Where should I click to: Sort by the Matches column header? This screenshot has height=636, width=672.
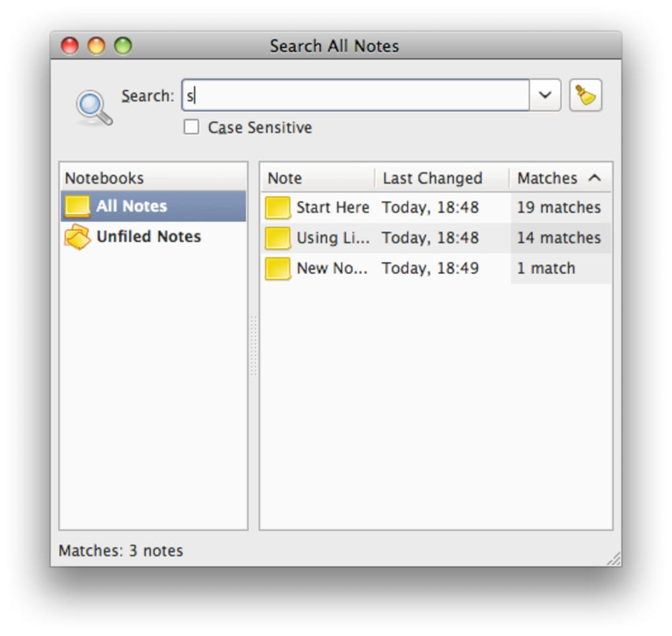click(561, 178)
